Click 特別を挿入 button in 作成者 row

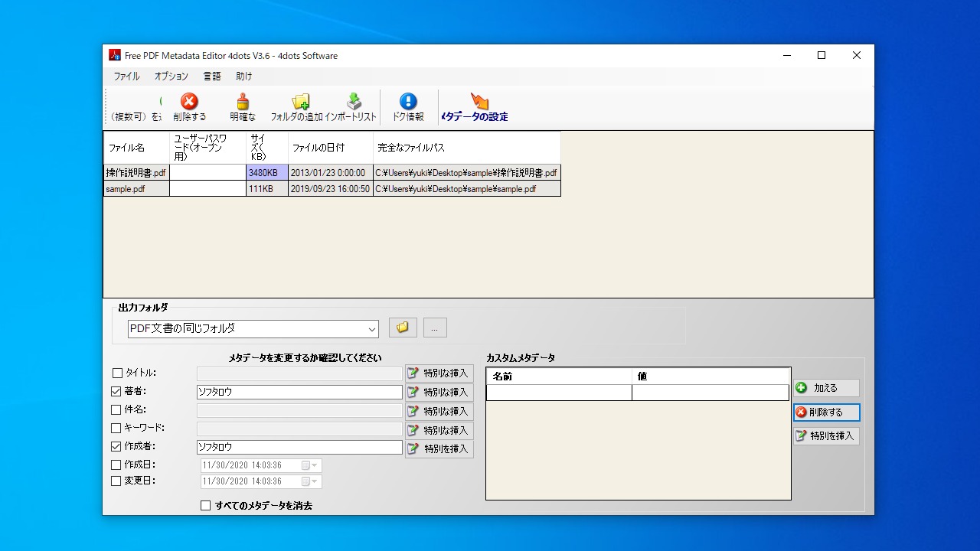[x=439, y=448]
